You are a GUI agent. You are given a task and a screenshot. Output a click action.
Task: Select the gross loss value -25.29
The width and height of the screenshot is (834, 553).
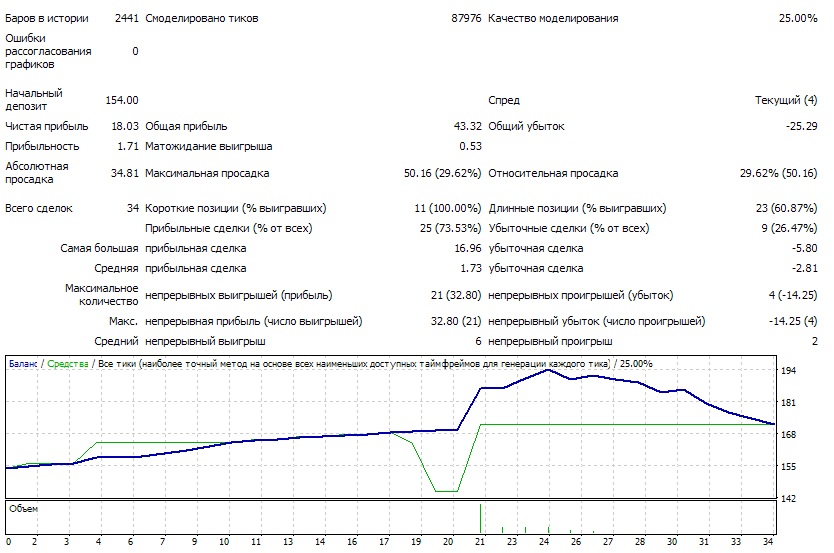point(802,126)
